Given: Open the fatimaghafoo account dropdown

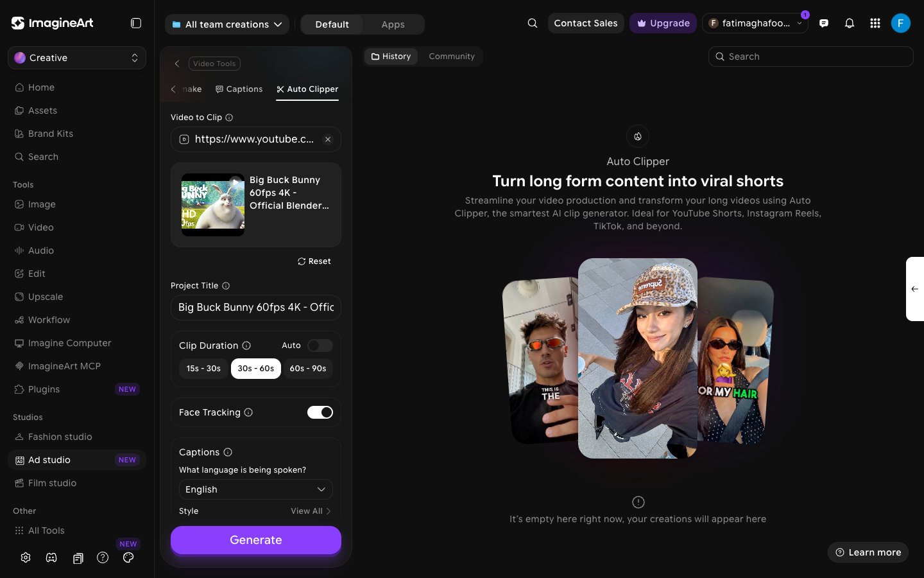Looking at the screenshot, I should [x=755, y=23].
